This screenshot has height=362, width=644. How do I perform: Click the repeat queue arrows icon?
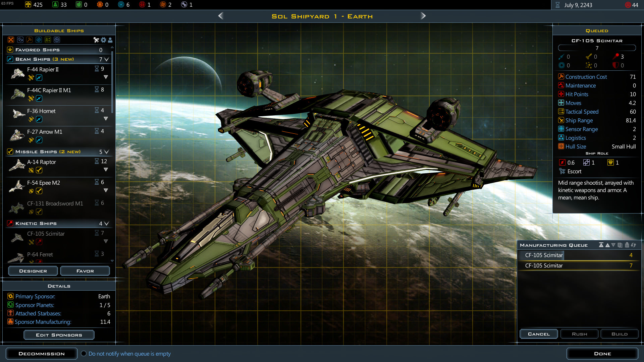(x=633, y=245)
